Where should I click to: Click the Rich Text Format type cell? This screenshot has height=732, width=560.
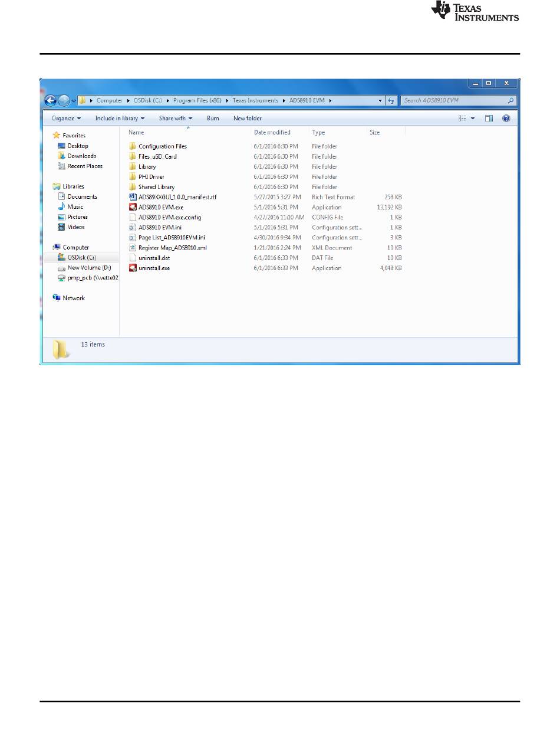(x=334, y=197)
